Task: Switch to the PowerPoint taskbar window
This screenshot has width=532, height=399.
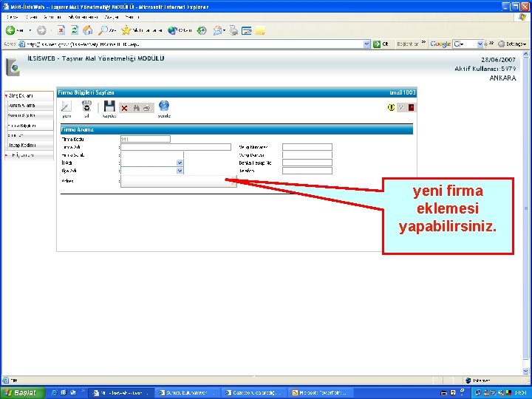Action: click(320, 393)
